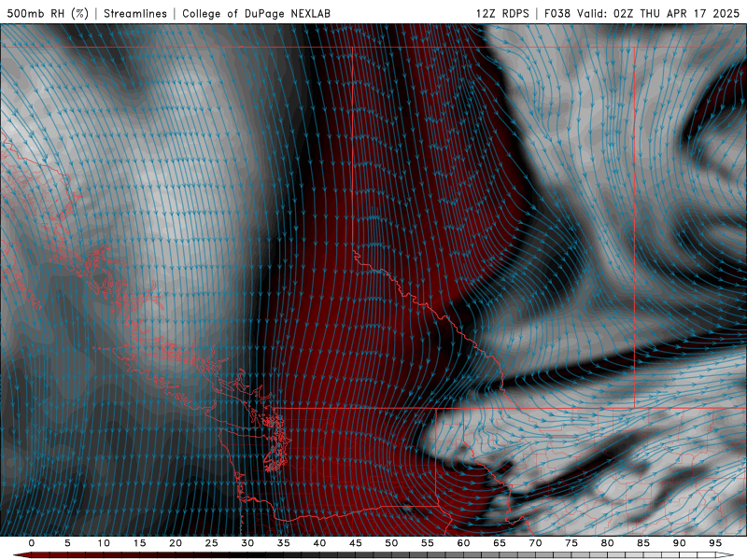Click the colorbar label "80"
The image size is (747, 560).
[x=607, y=543]
